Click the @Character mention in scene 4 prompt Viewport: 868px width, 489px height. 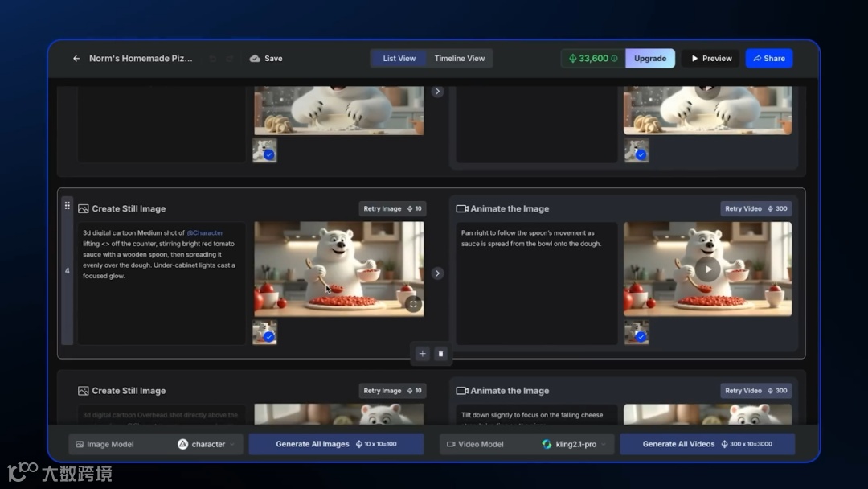(205, 233)
